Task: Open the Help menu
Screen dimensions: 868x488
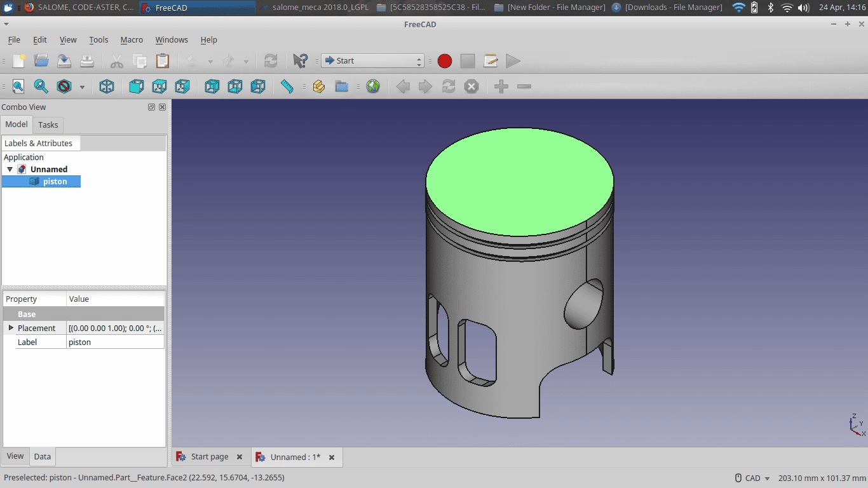Action: pyautogui.click(x=209, y=39)
